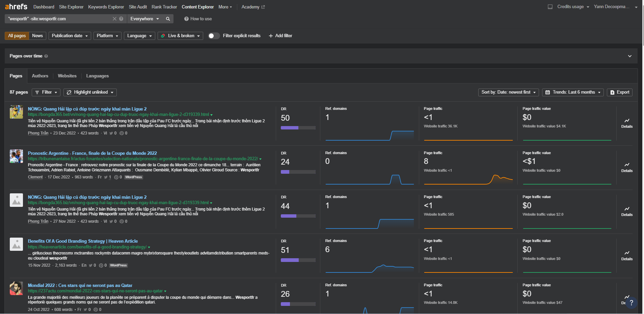Select the All pages option
The width and height of the screenshot is (644, 314).
point(17,36)
